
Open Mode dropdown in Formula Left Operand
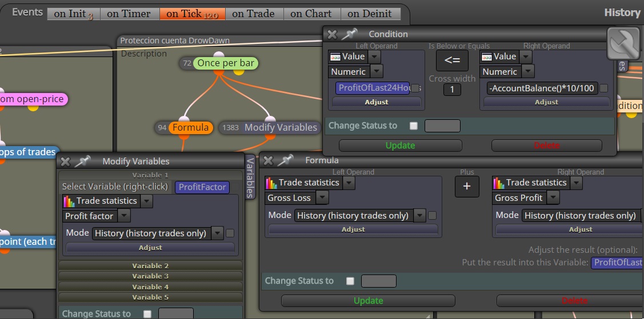(x=420, y=215)
